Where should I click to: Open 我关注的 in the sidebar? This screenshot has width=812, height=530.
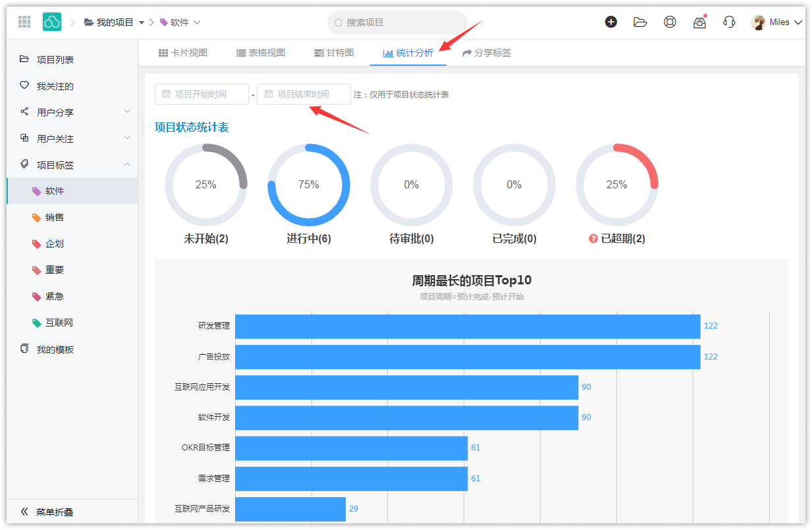(55, 86)
